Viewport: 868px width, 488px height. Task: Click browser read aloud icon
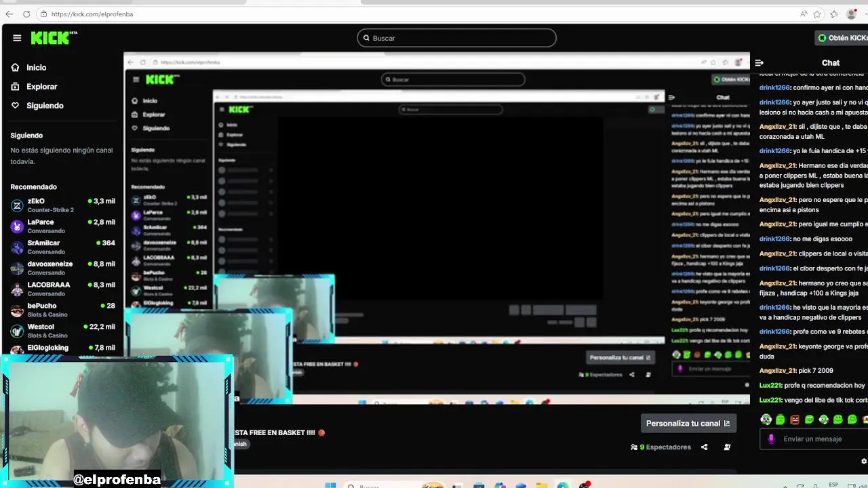(x=804, y=14)
